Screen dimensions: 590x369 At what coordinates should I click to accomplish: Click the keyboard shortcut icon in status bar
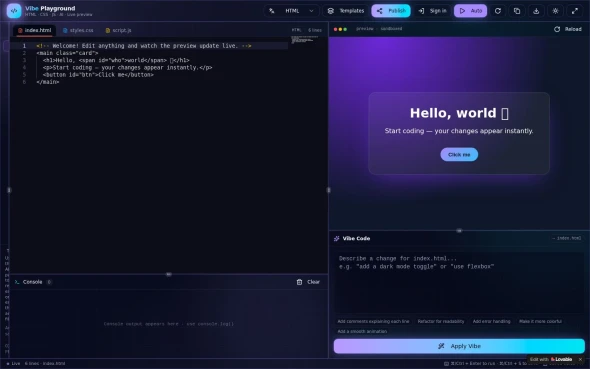(446, 364)
